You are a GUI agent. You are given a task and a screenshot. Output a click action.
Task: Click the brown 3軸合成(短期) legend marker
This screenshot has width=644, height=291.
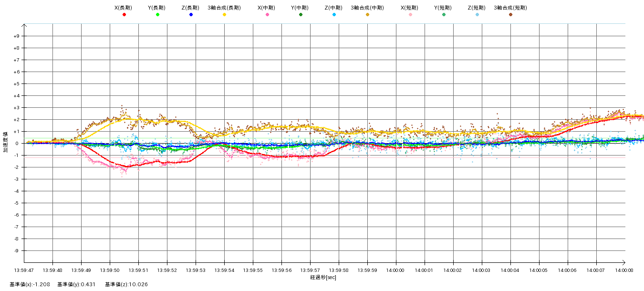point(510,15)
